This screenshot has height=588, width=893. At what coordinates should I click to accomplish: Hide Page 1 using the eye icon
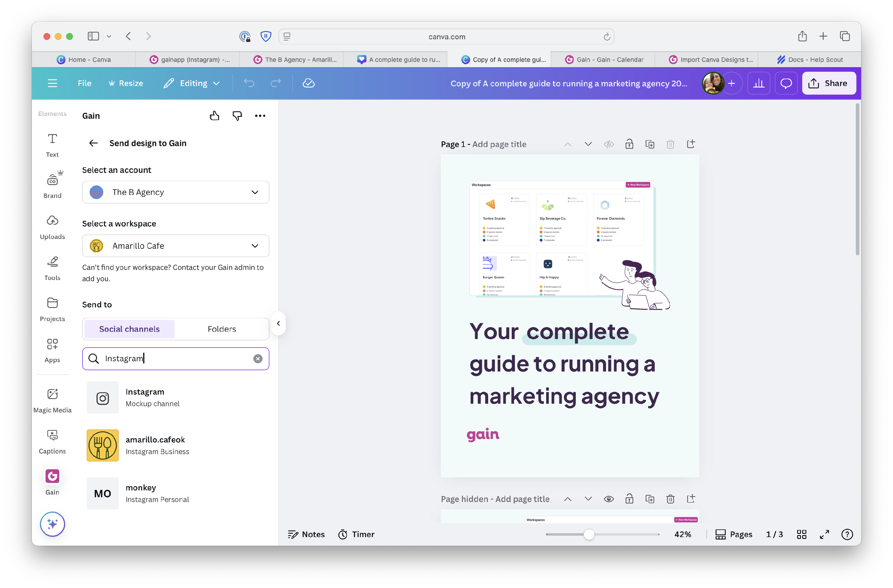pyautogui.click(x=609, y=144)
